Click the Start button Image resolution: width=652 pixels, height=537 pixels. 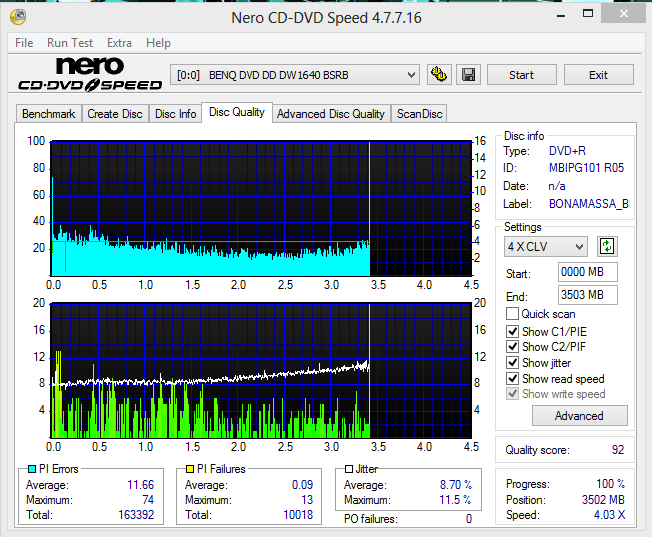coord(521,75)
